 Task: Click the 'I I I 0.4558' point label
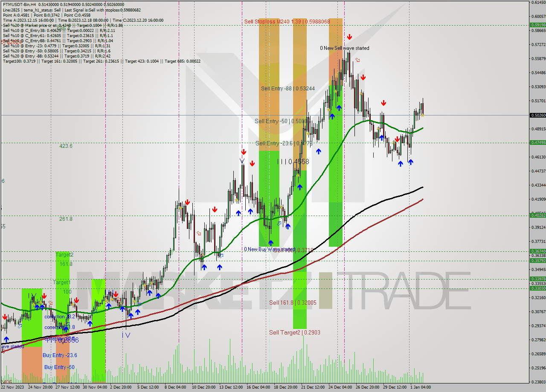293,161
